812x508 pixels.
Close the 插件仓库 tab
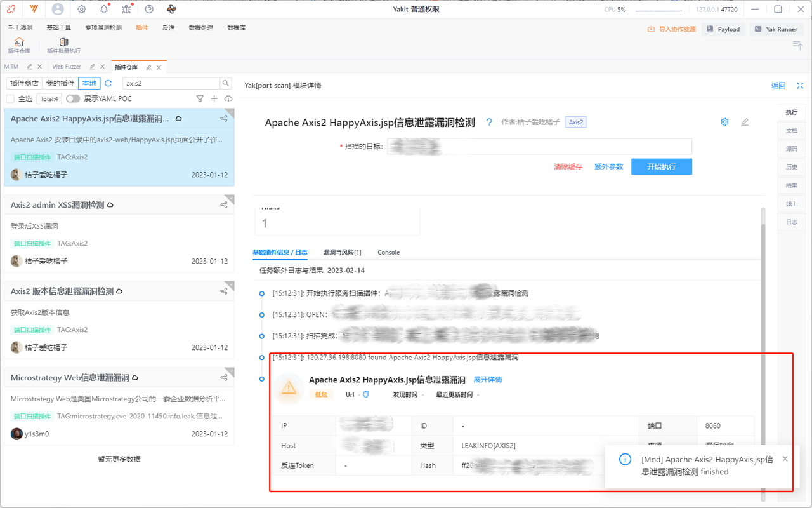click(159, 67)
